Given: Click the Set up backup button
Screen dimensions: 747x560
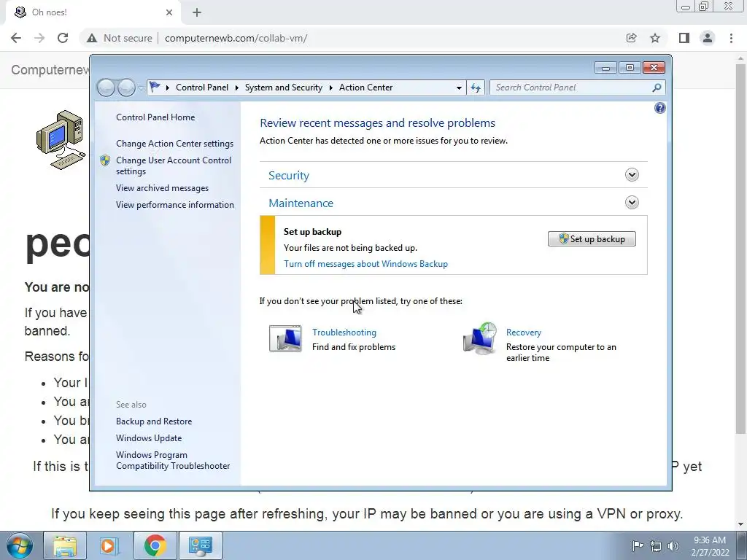Looking at the screenshot, I should (592, 239).
